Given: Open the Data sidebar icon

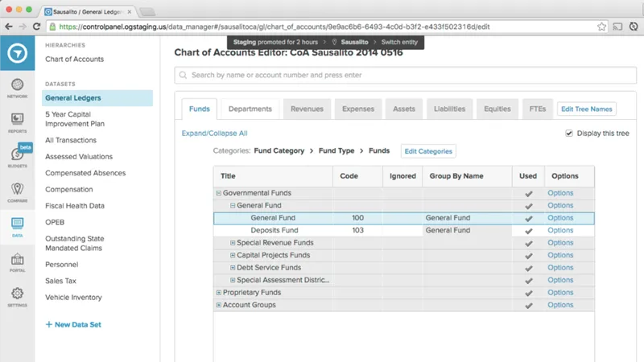Looking at the screenshot, I should tap(17, 227).
